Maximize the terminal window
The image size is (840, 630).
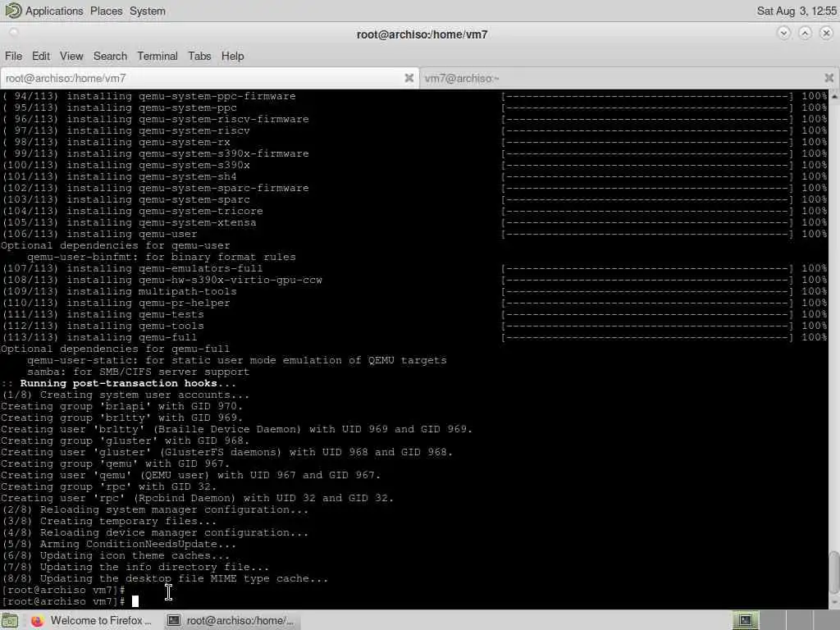click(x=805, y=33)
